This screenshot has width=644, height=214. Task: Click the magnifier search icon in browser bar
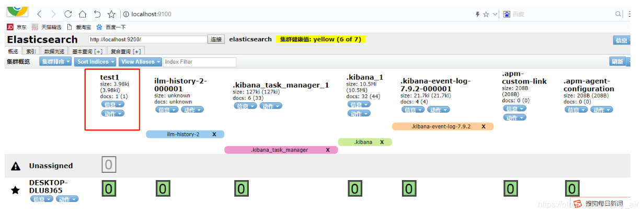pyautogui.click(x=618, y=14)
